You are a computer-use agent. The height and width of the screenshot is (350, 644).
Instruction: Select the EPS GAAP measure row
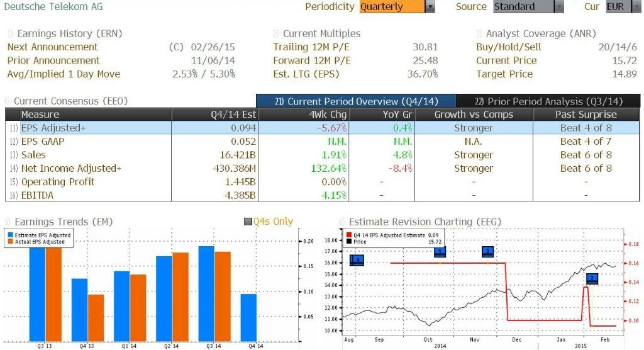(323, 142)
